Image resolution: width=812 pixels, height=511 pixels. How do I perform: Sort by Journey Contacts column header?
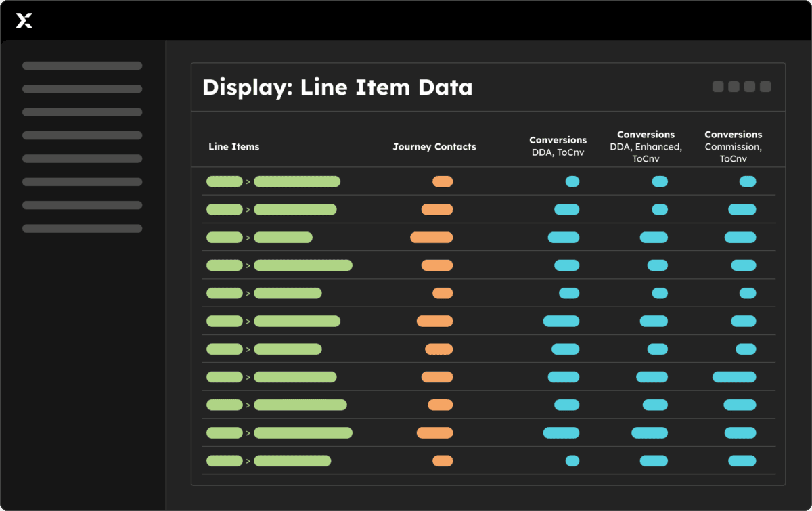coord(434,147)
